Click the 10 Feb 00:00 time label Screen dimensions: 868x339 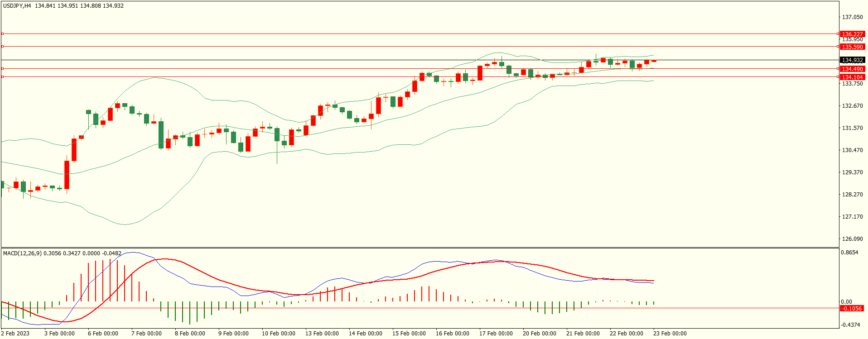278,334
